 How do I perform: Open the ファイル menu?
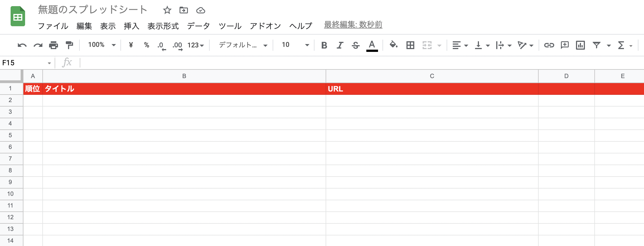tap(53, 26)
